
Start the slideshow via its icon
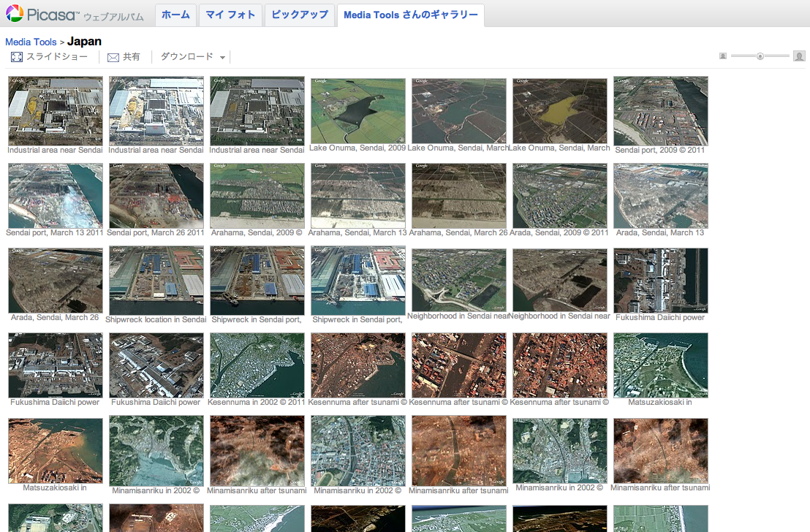click(17, 57)
